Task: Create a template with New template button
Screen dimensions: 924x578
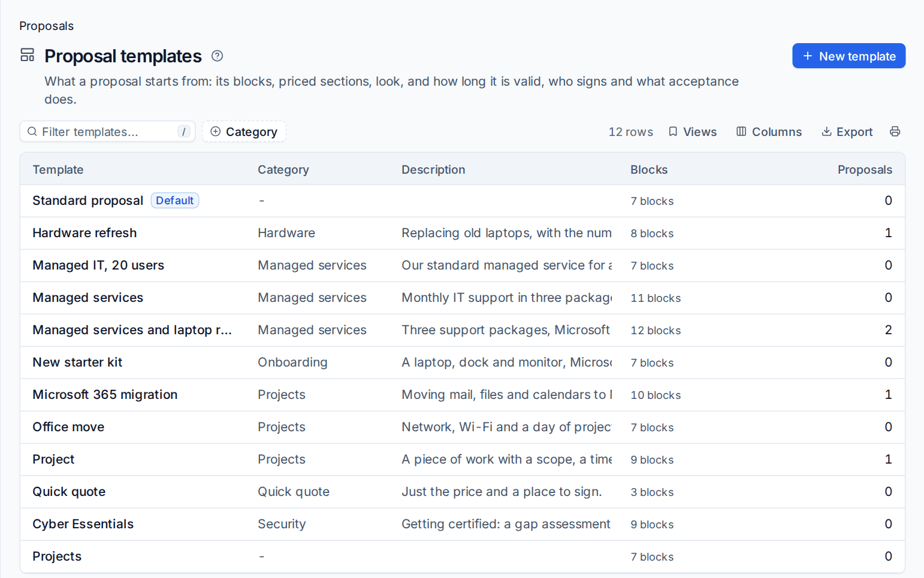Action: pyautogui.click(x=848, y=56)
